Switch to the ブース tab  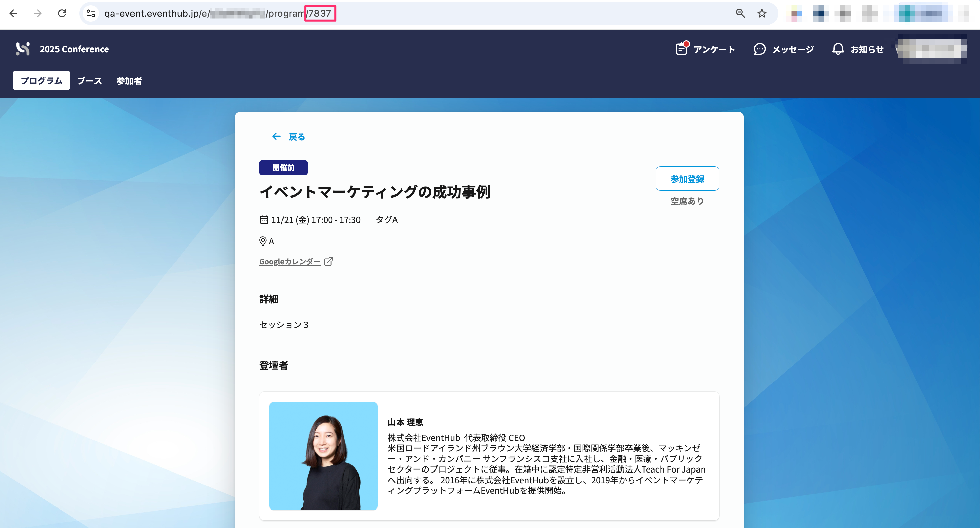tap(89, 81)
